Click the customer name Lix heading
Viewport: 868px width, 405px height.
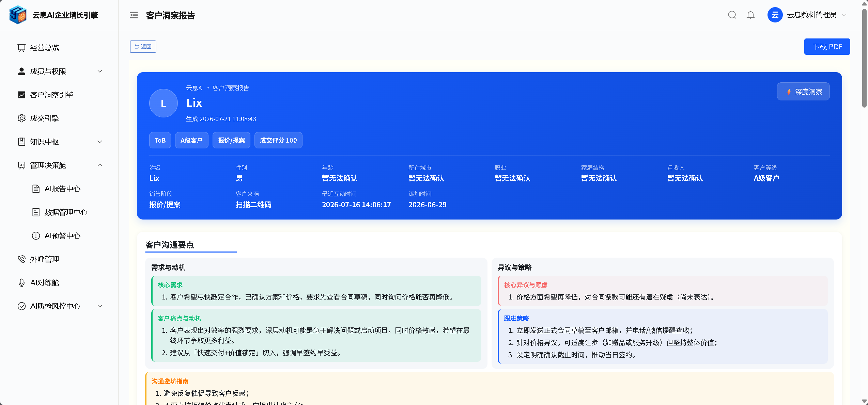click(x=194, y=103)
